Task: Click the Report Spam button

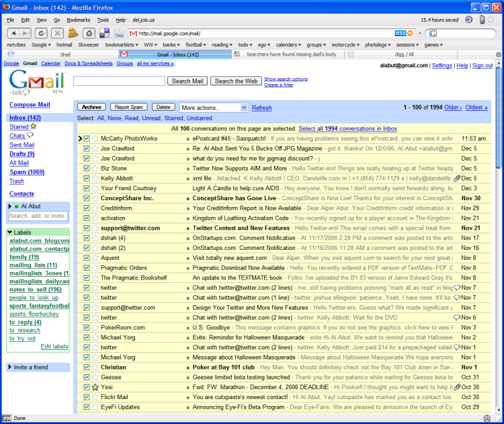Action: tap(128, 107)
